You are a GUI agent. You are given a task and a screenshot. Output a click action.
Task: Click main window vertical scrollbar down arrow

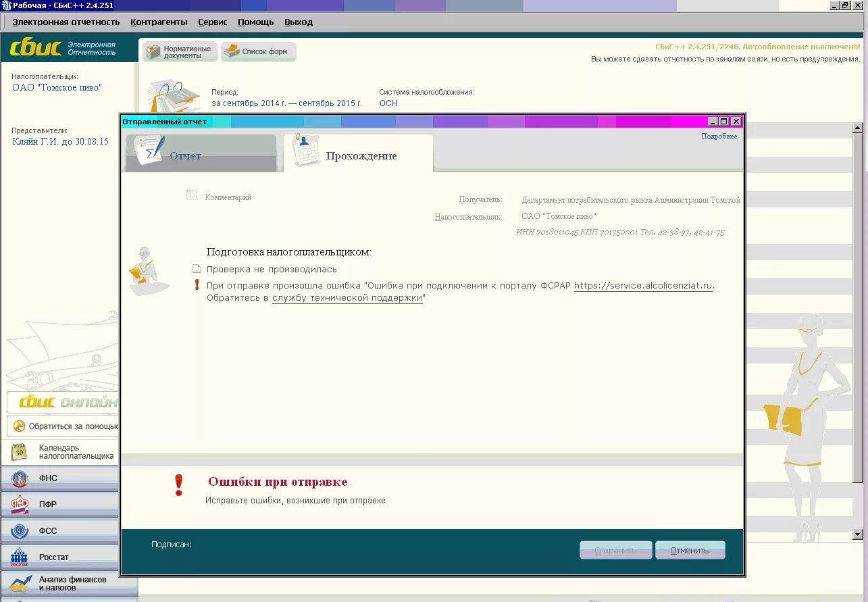coord(858,535)
